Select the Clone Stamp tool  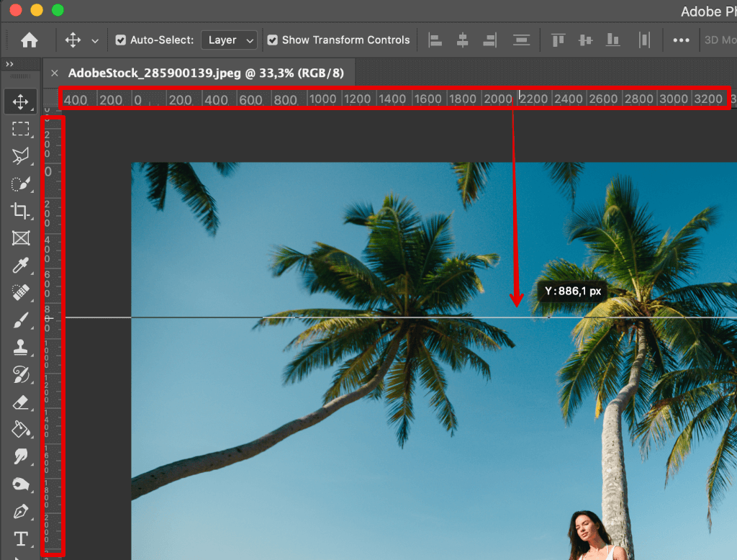click(x=20, y=348)
